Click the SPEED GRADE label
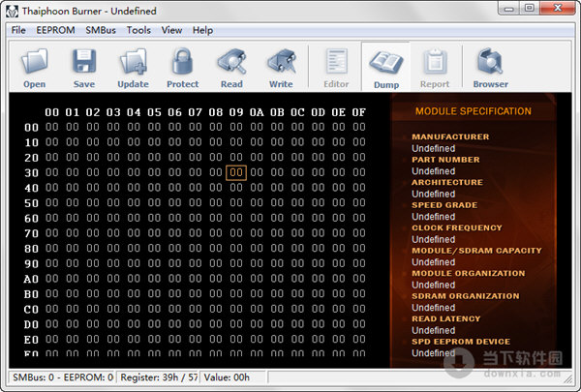The image size is (581, 392). tap(444, 205)
